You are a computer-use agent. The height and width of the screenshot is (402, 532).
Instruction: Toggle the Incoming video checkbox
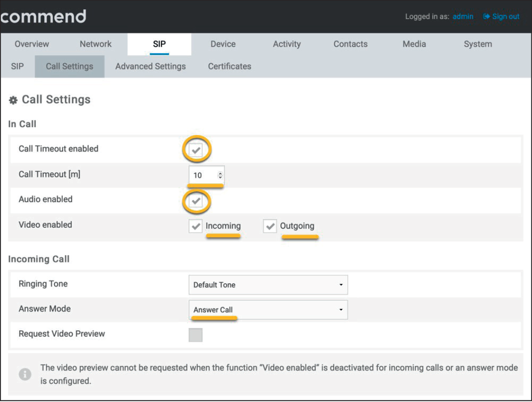(x=195, y=226)
